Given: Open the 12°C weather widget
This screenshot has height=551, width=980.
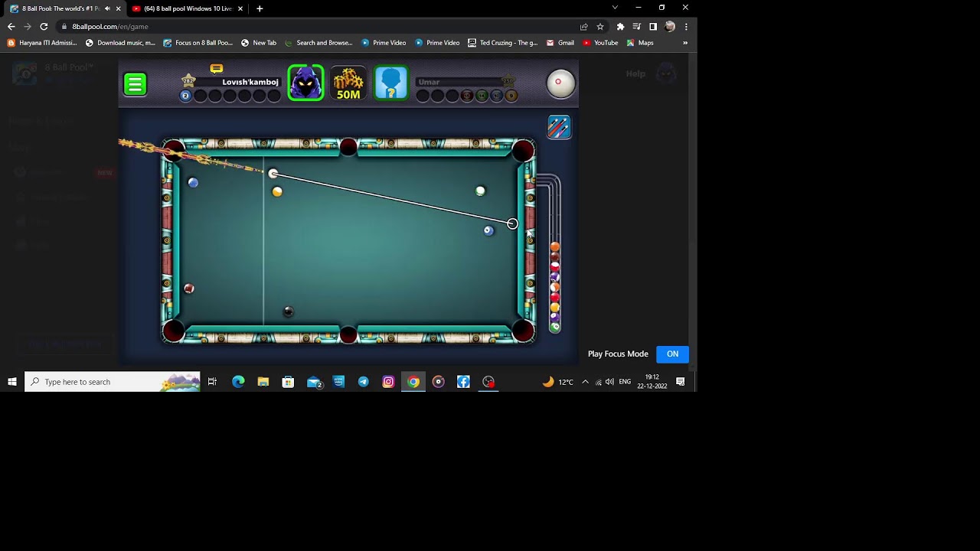Looking at the screenshot, I should 557,382.
